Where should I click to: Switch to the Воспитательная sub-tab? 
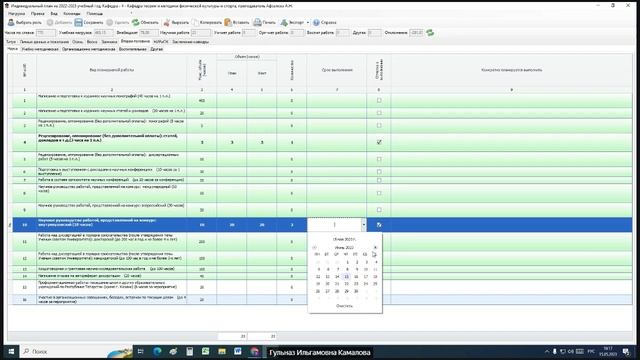coord(133,49)
